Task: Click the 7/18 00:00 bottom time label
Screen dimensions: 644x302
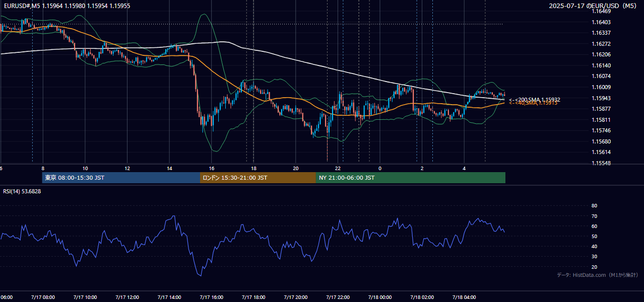Action: (x=379, y=297)
